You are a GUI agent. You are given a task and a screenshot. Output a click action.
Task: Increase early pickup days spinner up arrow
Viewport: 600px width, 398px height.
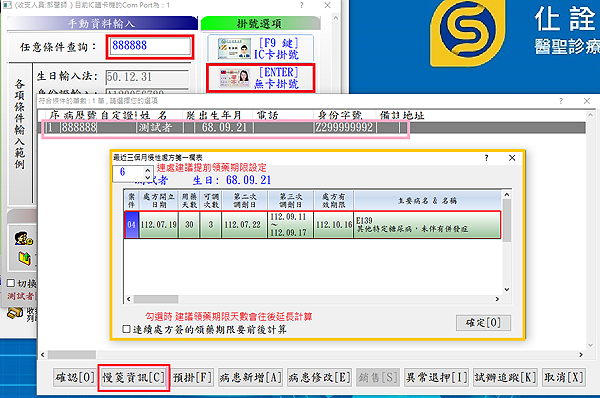148,170
